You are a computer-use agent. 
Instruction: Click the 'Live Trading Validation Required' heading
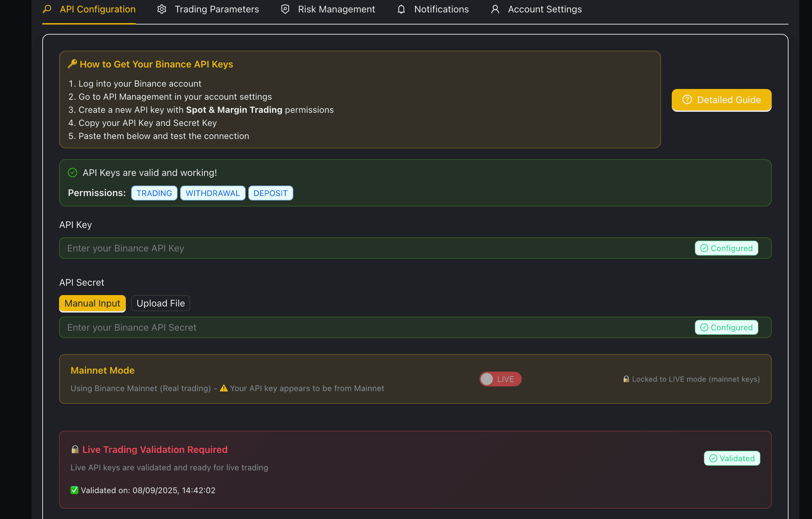155,450
